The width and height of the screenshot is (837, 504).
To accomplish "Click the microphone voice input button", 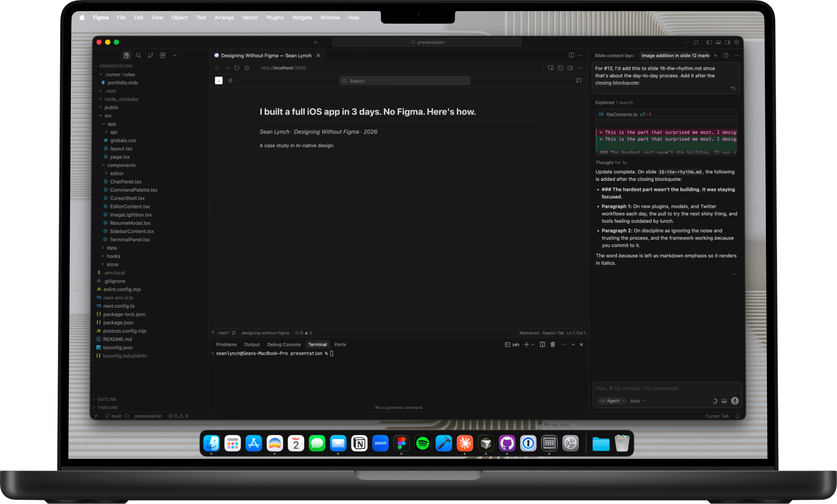I will pyautogui.click(x=735, y=401).
